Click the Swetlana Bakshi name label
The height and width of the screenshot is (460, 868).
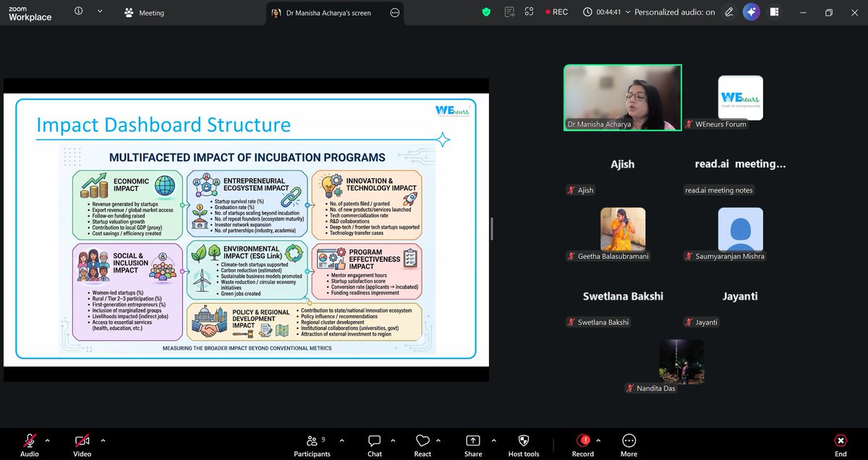tap(598, 322)
